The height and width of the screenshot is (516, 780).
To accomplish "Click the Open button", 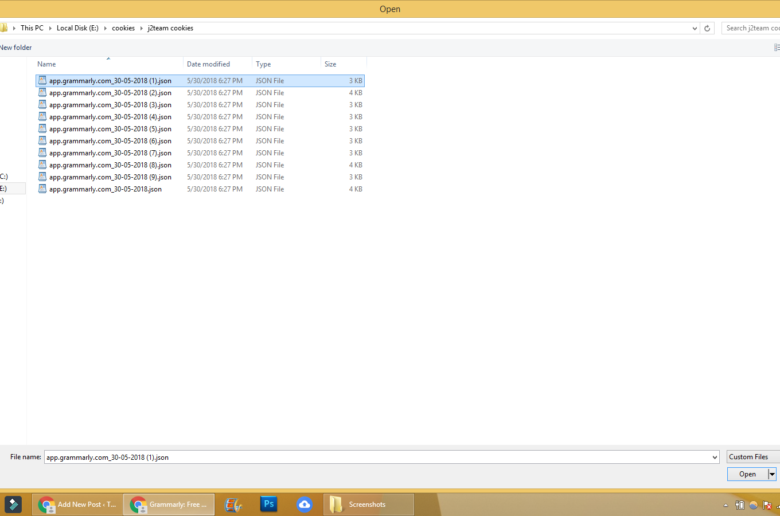I will pos(747,474).
